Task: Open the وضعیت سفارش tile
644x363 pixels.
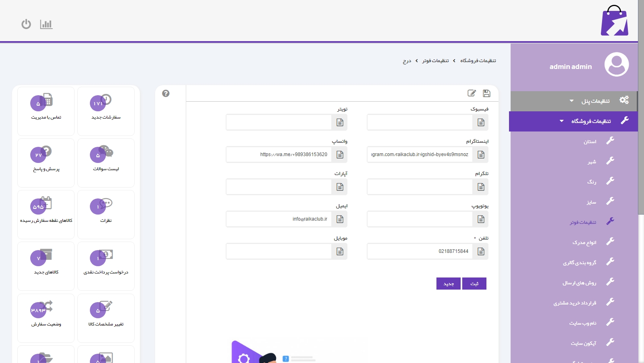Action: 46,318
